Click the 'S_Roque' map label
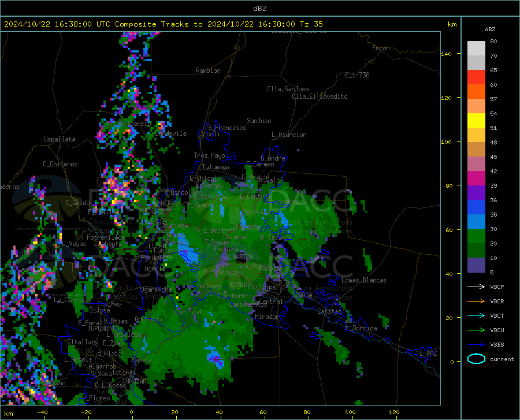This screenshot has height=420, width=520. [216, 242]
